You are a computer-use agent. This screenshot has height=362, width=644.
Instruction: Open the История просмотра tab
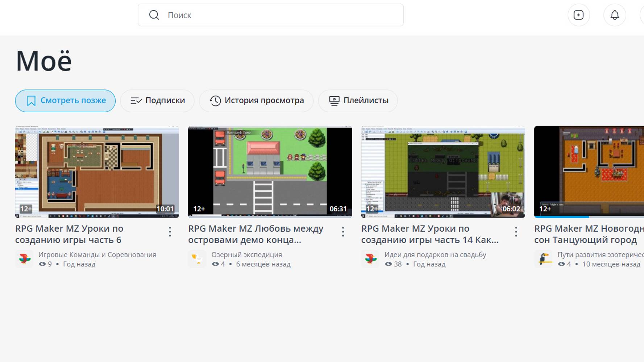pos(256,101)
